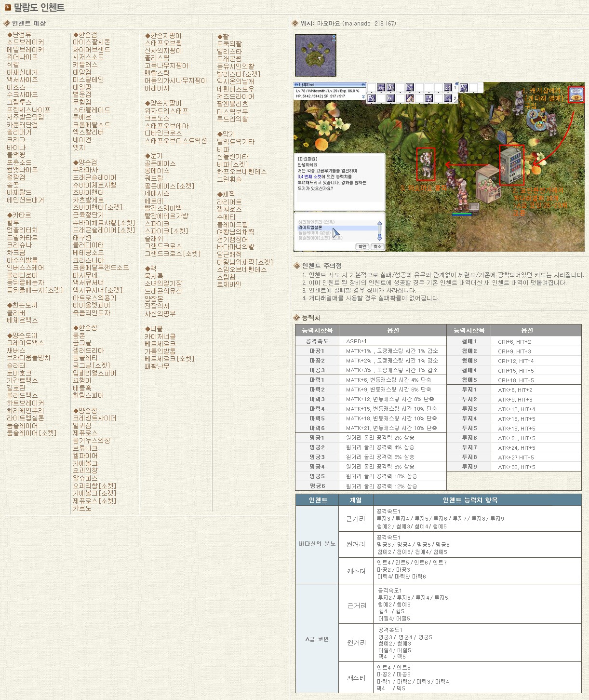
Task: Expand character info with the double chevron
Action: [363, 96]
